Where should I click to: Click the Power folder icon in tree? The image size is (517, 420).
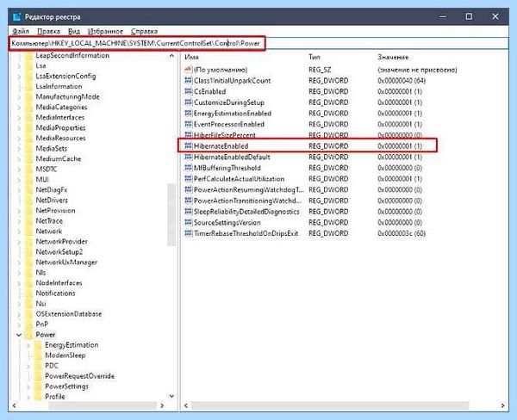[x=29, y=335]
